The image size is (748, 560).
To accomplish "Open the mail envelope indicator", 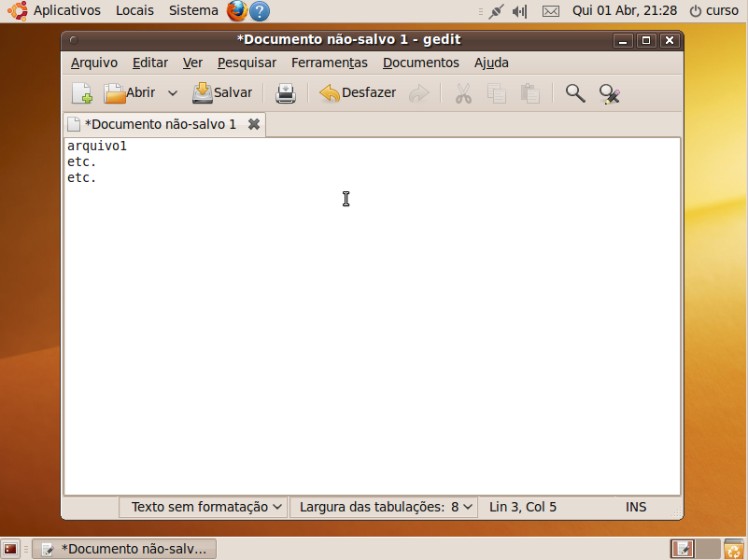I will [x=551, y=11].
